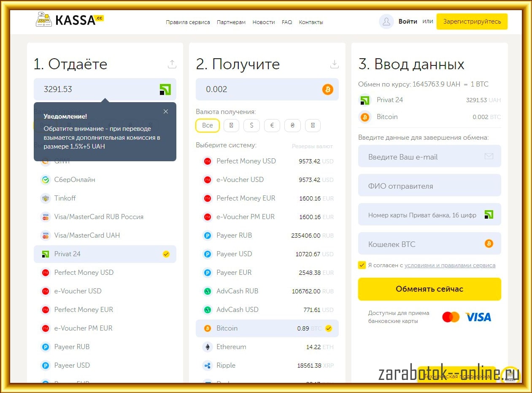Select Tinkoff in the give list
532x393 pixels.
coord(65,198)
